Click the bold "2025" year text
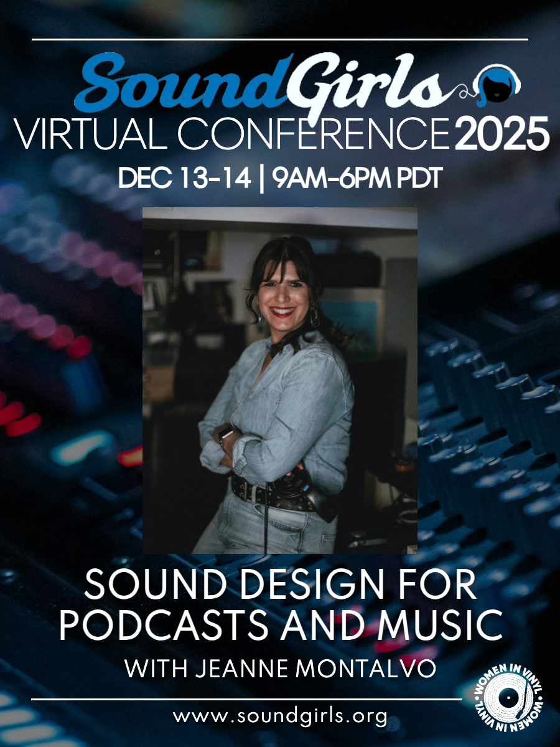Viewport: 560px width, 747px height. pos(502,134)
